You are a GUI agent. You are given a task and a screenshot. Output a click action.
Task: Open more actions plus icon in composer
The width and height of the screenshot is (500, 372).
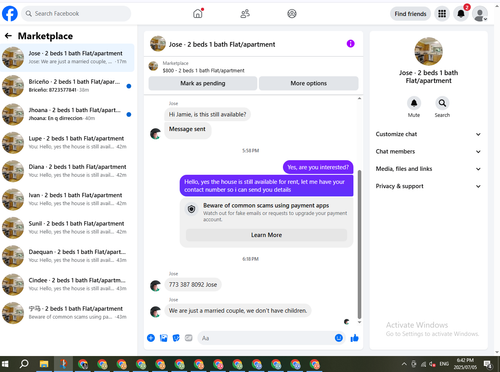(x=151, y=338)
